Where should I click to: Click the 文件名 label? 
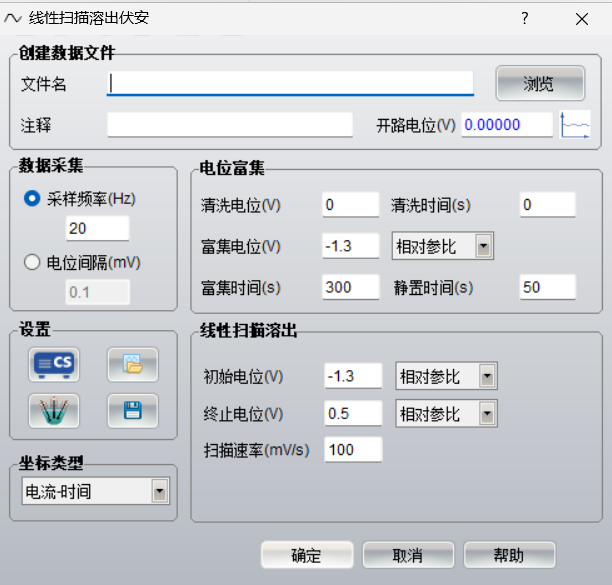[43, 84]
